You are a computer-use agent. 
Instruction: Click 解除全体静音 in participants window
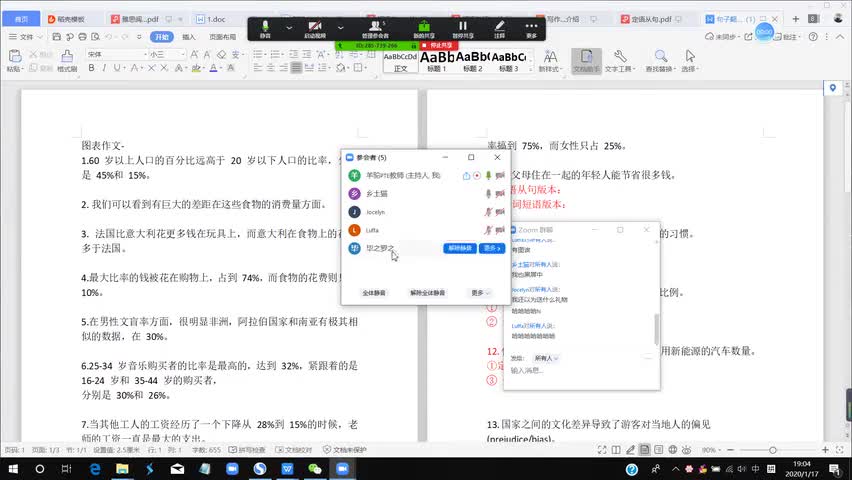point(428,292)
